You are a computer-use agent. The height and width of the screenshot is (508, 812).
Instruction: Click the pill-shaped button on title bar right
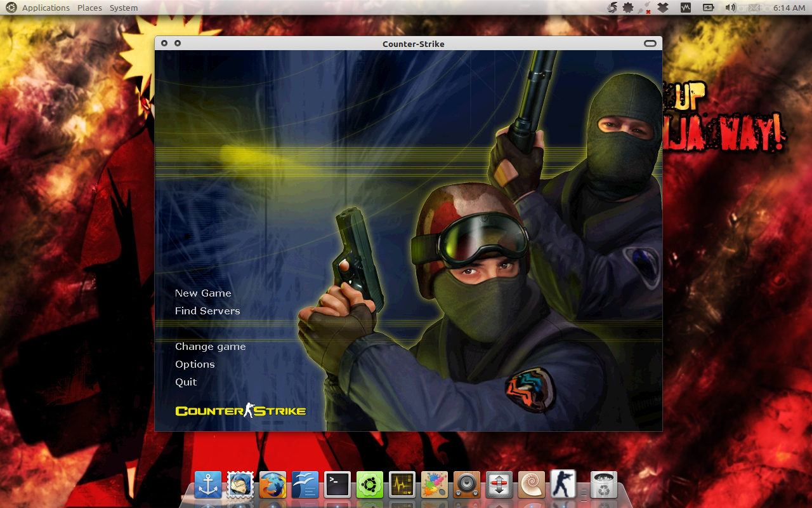(x=650, y=43)
